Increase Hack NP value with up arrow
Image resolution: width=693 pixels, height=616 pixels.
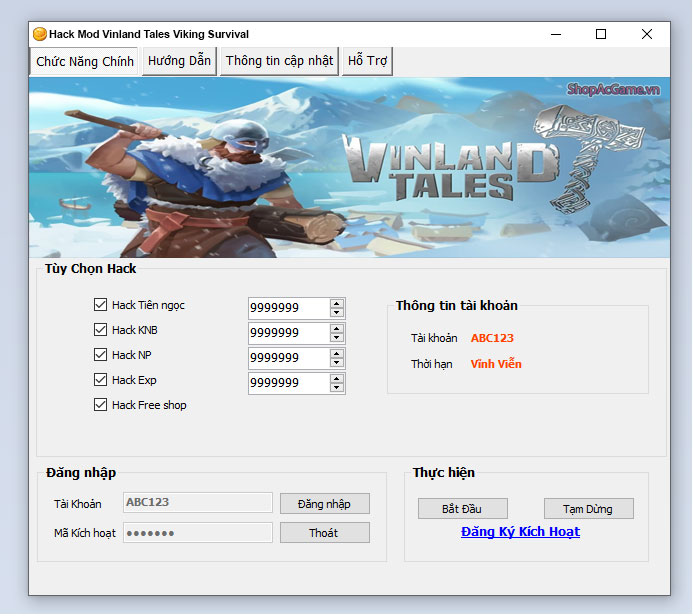[x=337, y=354]
